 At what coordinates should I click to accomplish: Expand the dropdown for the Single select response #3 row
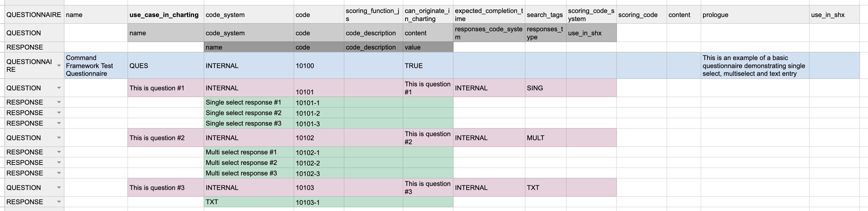point(59,123)
